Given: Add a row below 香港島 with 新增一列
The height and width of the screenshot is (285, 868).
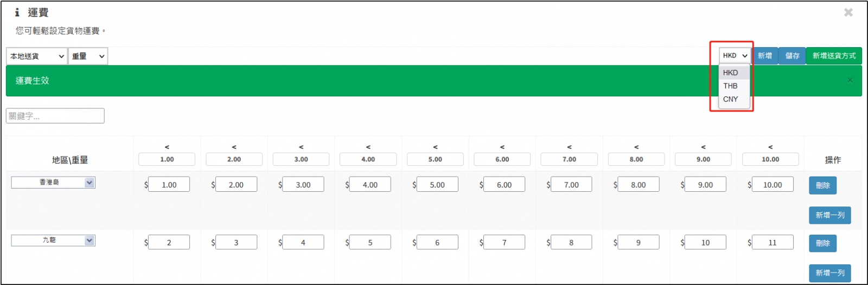Looking at the screenshot, I should click(x=829, y=215).
